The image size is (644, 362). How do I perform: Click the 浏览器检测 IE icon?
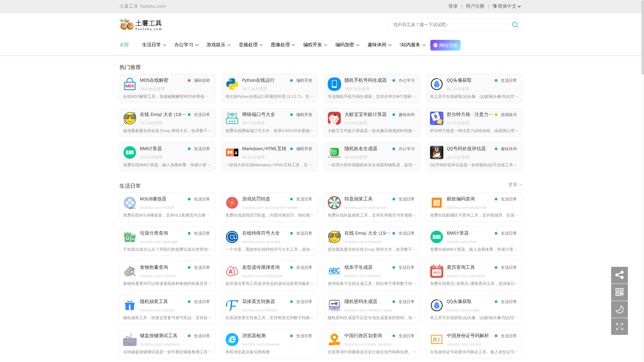(232, 340)
